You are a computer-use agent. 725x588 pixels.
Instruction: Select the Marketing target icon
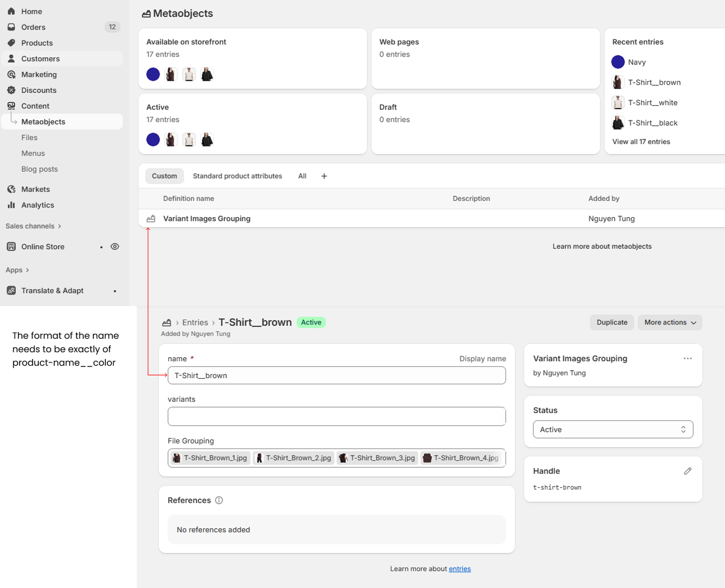11,74
